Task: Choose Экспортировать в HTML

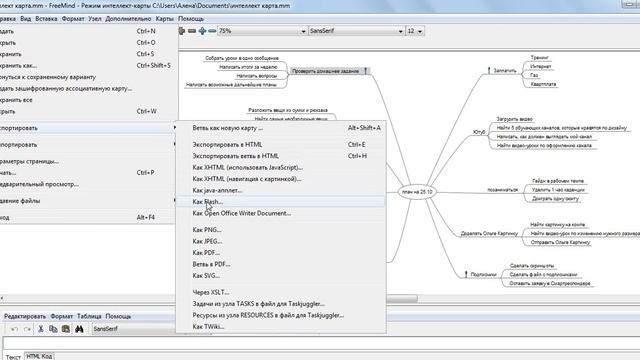Action: point(281,144)
